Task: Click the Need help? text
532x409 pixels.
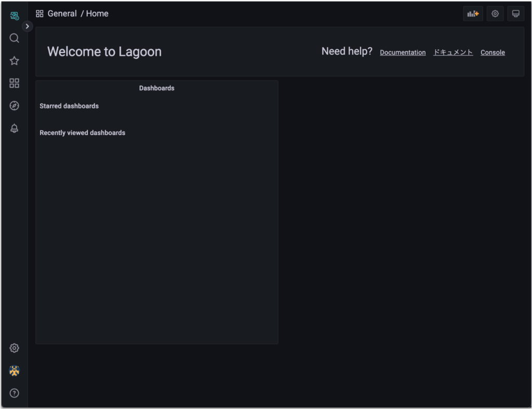Action: pyautogui.click(x=347, y=51)
